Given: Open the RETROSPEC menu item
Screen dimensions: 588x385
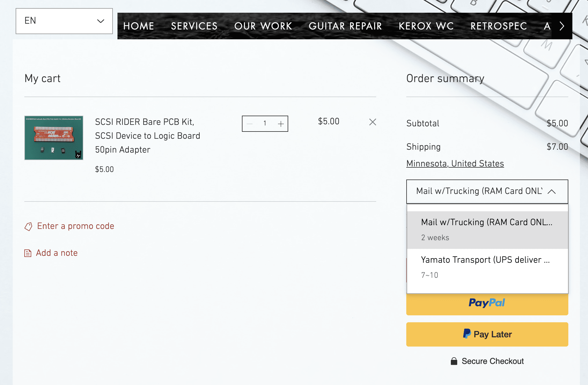Looking at the screenshot, I should (x=499, y=26).
